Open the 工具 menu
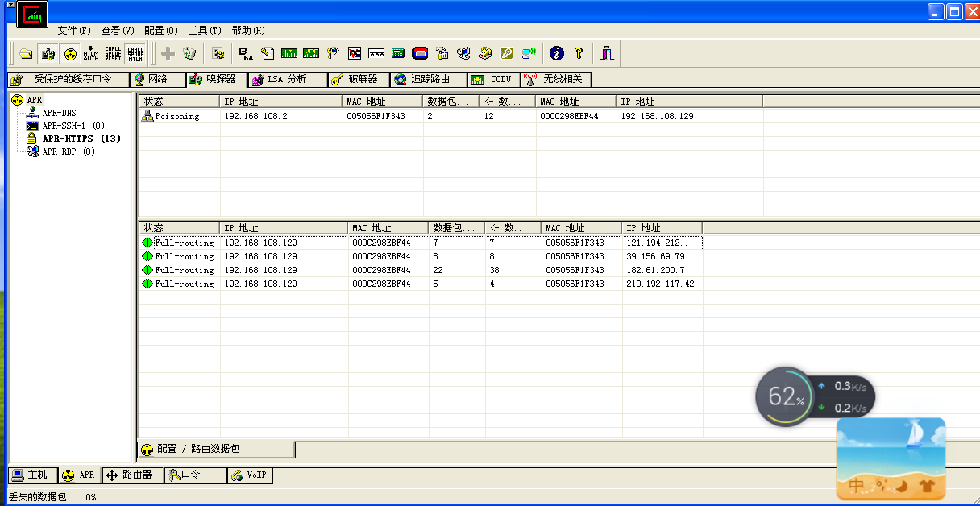 pos(204,31)
